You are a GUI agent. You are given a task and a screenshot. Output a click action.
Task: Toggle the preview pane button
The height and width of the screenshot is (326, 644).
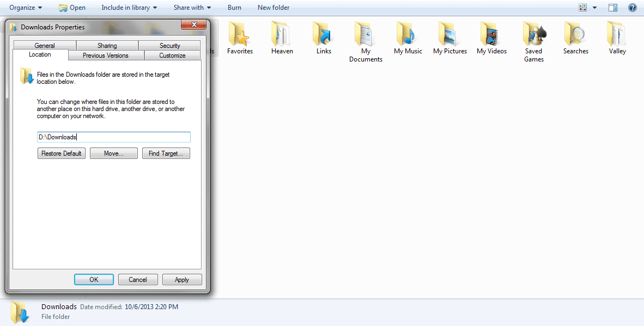coord(613,8)
